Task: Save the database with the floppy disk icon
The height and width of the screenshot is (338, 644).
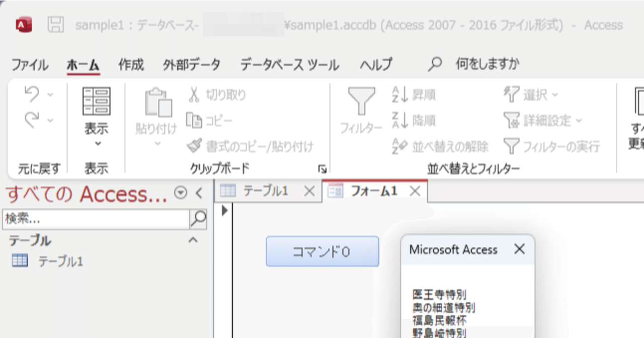Action: [56, 25]
